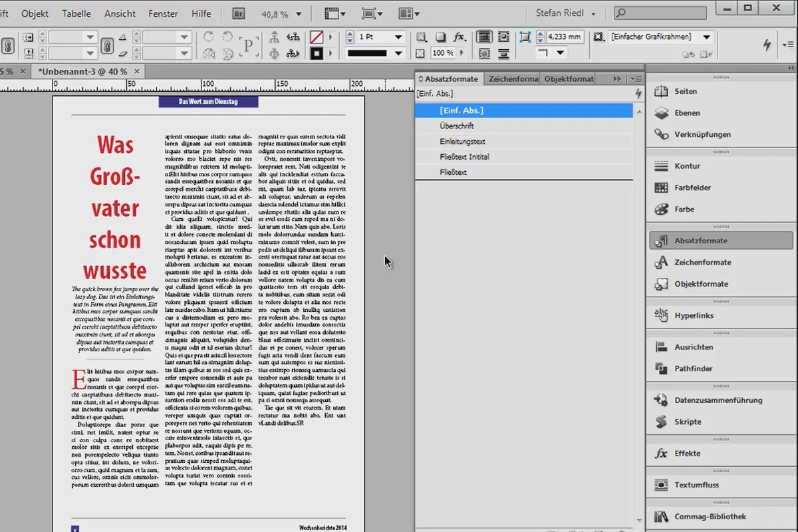Select the next object icon
The image size is (798, 532).
coord(293,53)
